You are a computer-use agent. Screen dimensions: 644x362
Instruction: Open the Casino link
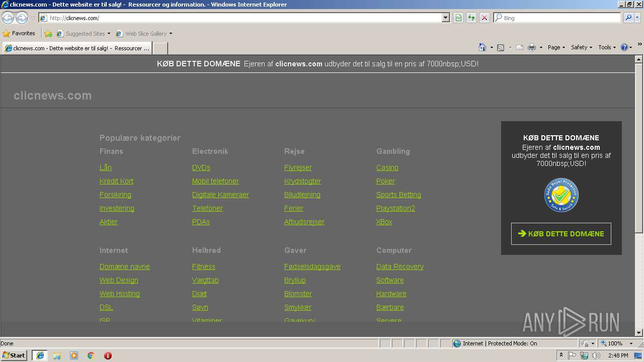[x=387, y=167]
